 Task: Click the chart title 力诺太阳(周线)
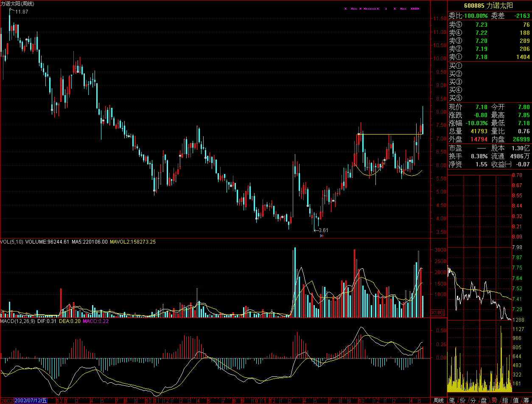point(18,4)
